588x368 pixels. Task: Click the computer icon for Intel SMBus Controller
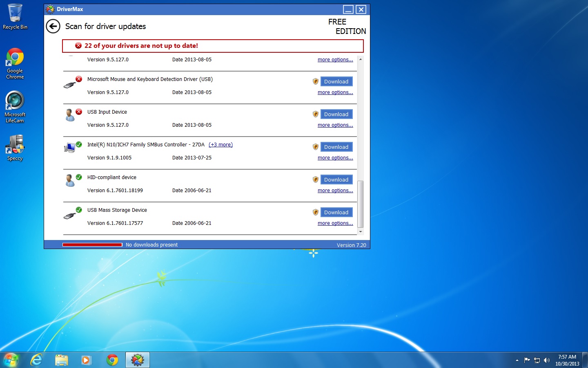pos(70,148)
